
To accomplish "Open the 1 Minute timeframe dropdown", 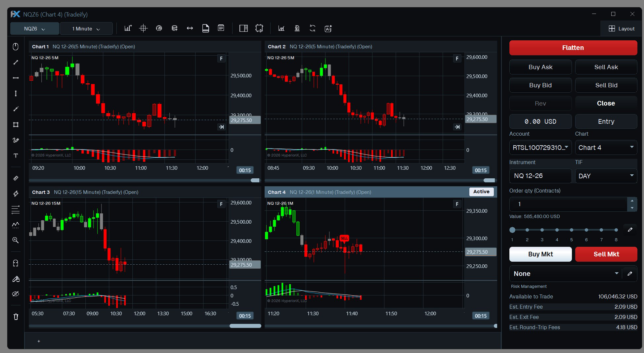I will click(x=86, y=29).
